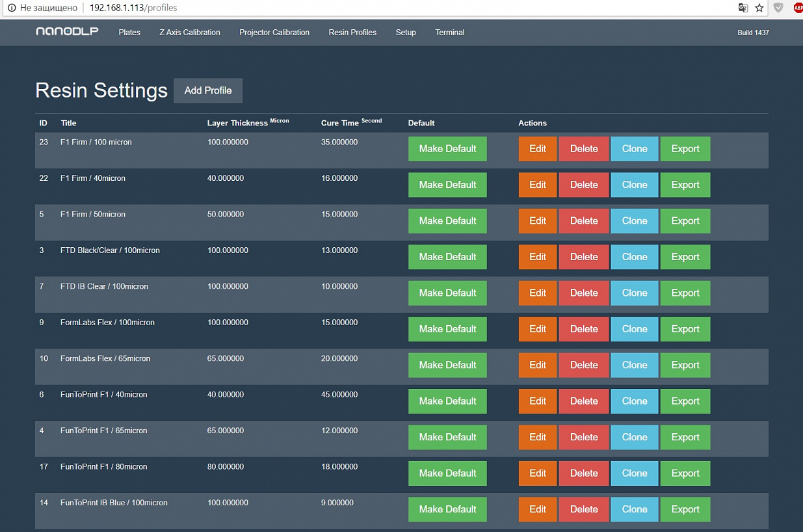
Task: Click the nanoDLP logo
Action: 67,32
